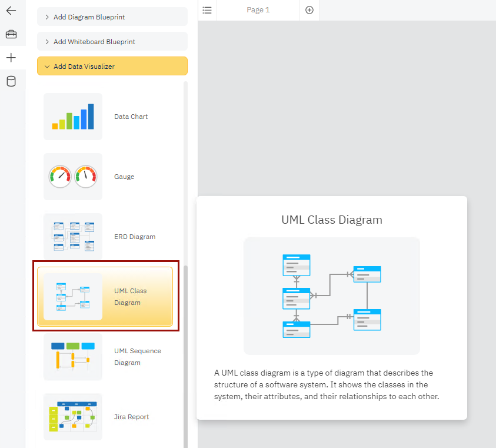
Task: Select the Jira Report thumbnail
Action: 73,417
